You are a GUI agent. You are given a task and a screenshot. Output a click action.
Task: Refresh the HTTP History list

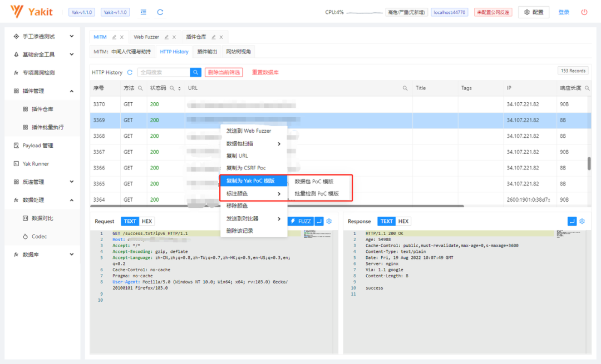point(130,72)
